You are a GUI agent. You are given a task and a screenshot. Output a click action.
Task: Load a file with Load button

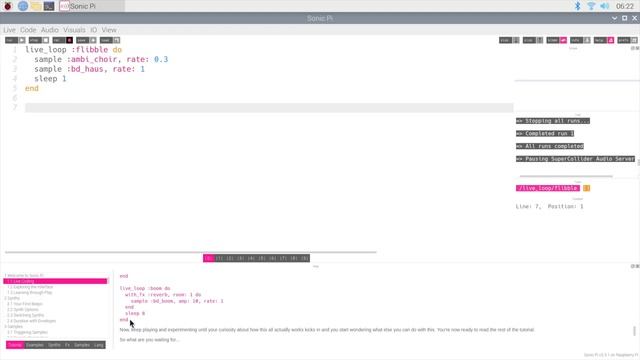110,40
